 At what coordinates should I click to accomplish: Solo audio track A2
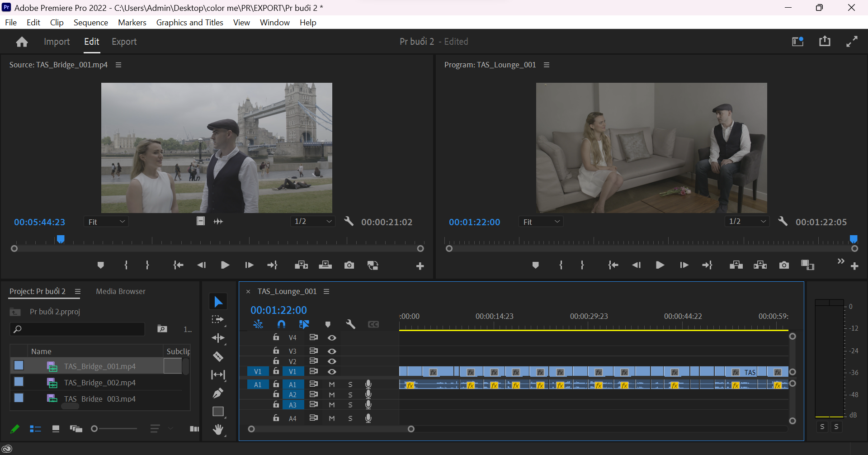pyautogui.click(x=350, y=395)
